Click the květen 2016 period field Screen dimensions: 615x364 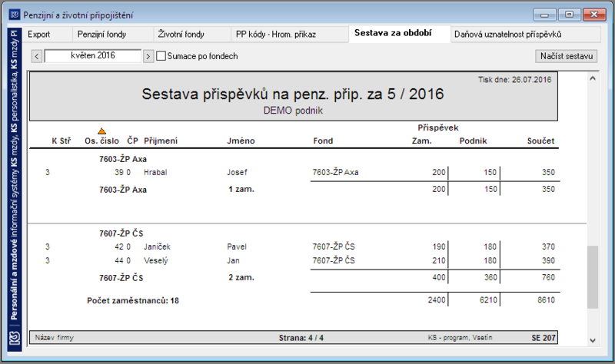tap(93, 55)
